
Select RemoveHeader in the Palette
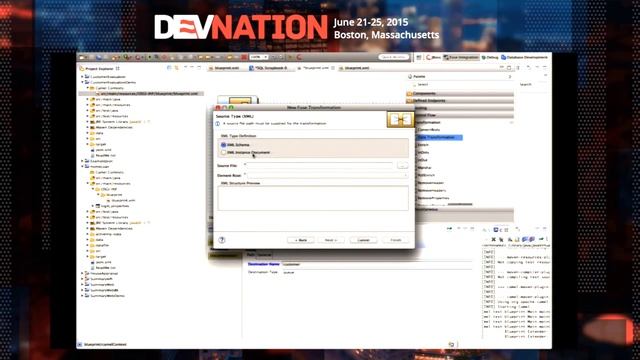431,182
